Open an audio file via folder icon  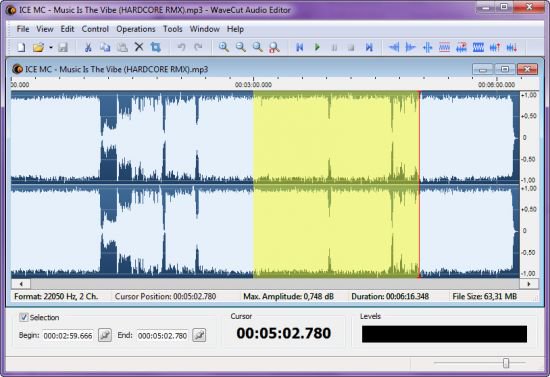(38, 47)
